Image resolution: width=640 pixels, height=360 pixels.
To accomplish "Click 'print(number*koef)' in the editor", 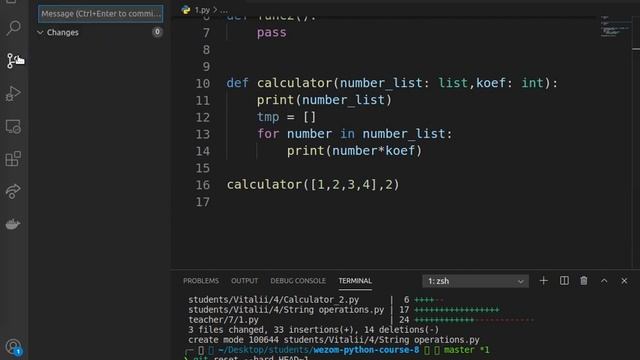I will pyautogui.click(x=354, y=151).
